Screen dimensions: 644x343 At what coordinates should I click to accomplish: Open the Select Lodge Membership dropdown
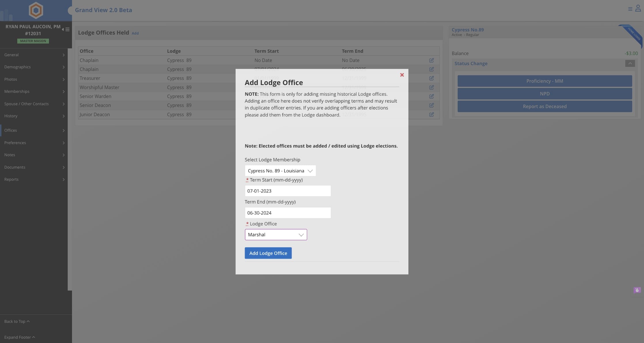(280, 171)
